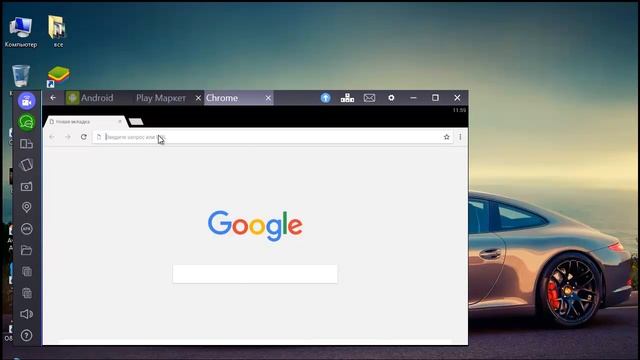
Task: Close the Chrome tab in BlueStacks
Action: coord(268,98)
